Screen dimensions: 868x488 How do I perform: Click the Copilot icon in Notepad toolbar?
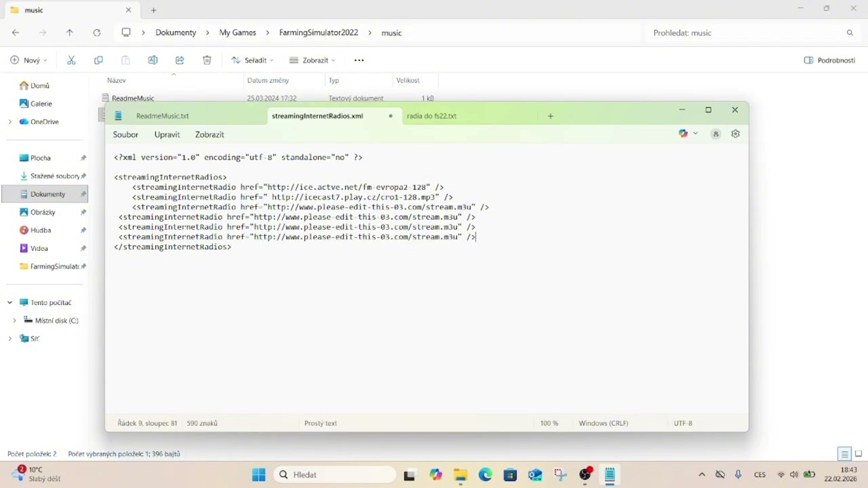683,134
